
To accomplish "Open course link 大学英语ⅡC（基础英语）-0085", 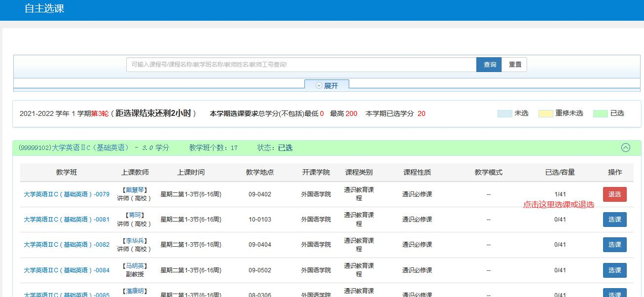I will pyautogui.click(x=66, y=294).
